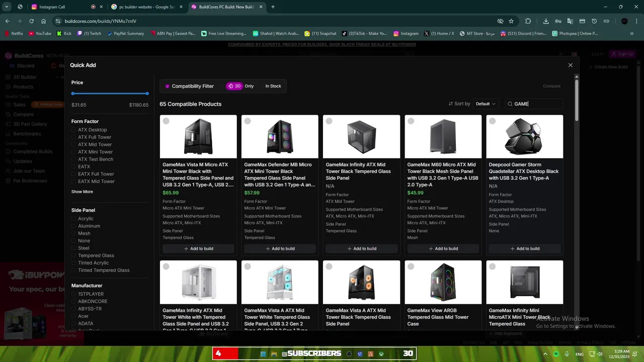Open the tab search dropdown arrow
The width and height of the screenshot is (644, 362).
7,7
